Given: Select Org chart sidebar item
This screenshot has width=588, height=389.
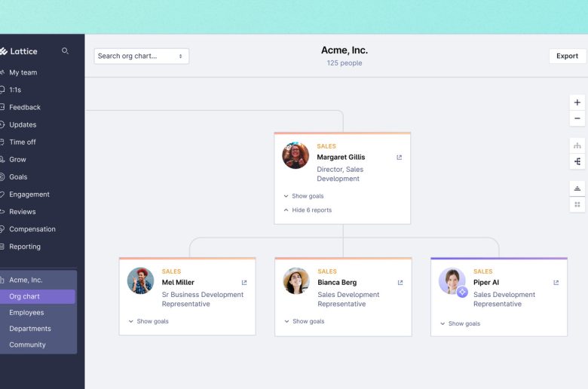Looking at the screenshot, I should (38, 296).
